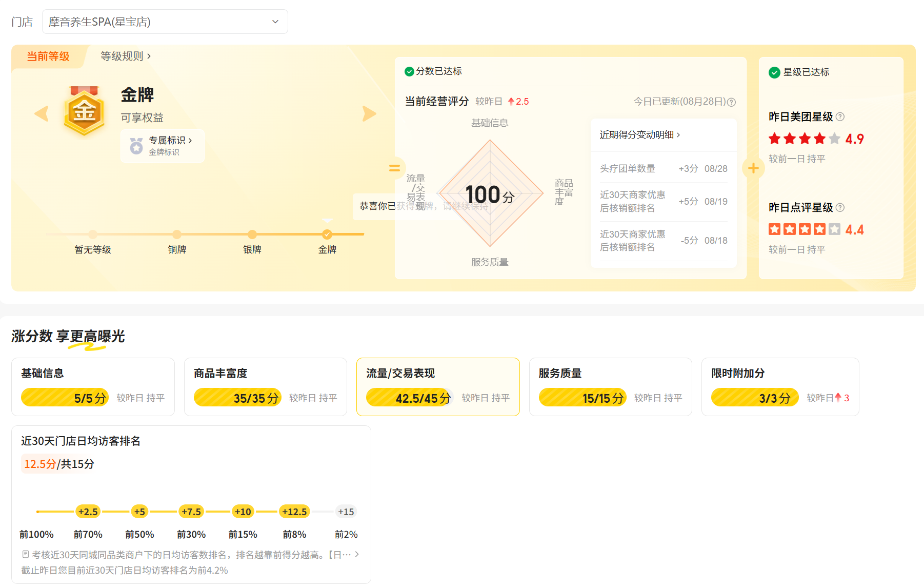Click the 头疗团单数量 score change row
The image size is (924, 587).
(x=664, y=168)
